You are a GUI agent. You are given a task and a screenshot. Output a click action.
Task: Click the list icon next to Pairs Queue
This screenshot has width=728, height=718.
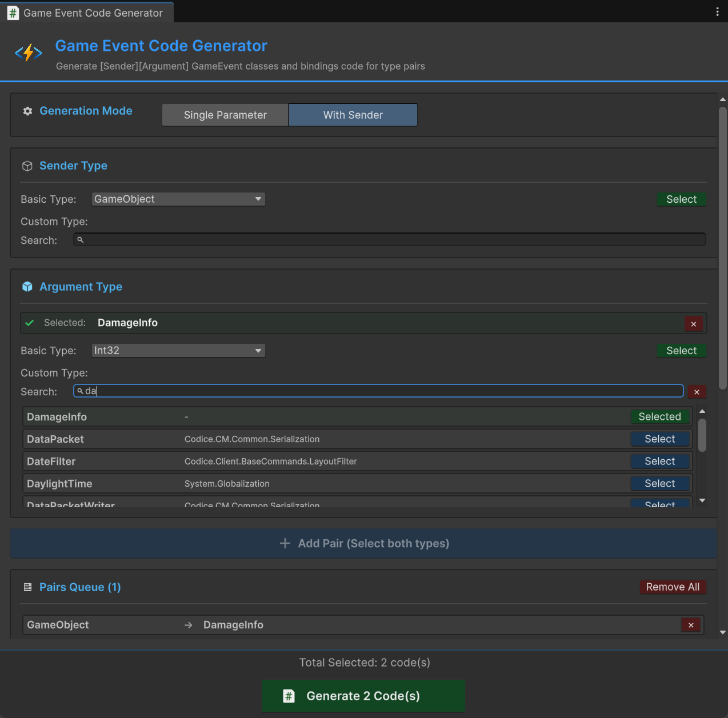pyautogui.click(x=27, y=587)
